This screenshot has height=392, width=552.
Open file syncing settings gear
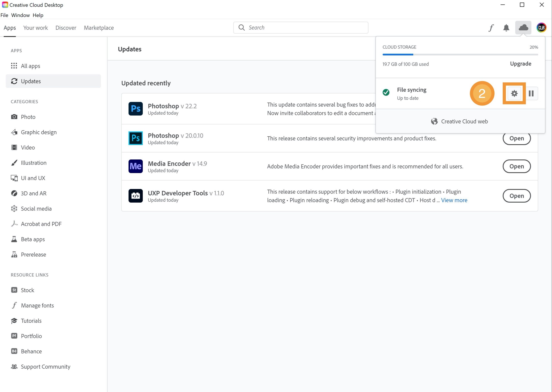(x=514, y=93)
